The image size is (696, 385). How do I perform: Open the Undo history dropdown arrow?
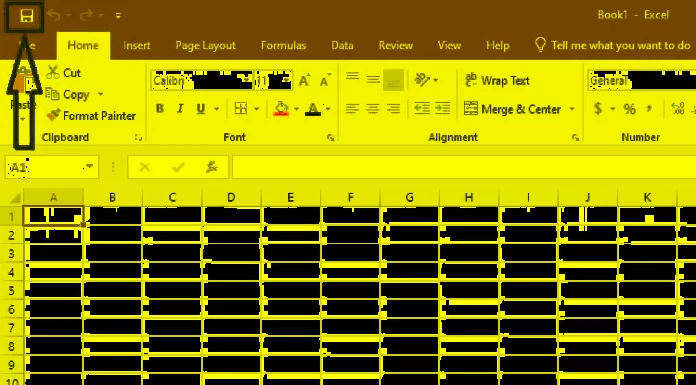coord(68,16)
